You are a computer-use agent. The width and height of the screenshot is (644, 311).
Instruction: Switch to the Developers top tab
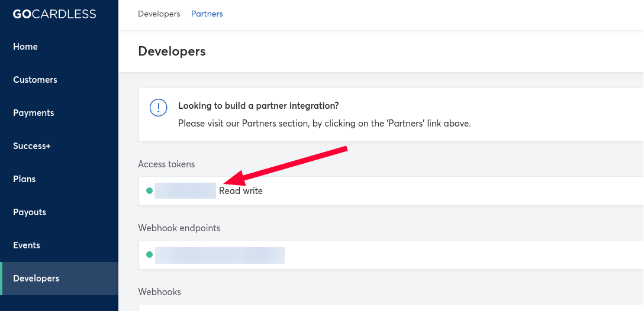point(159,14)
